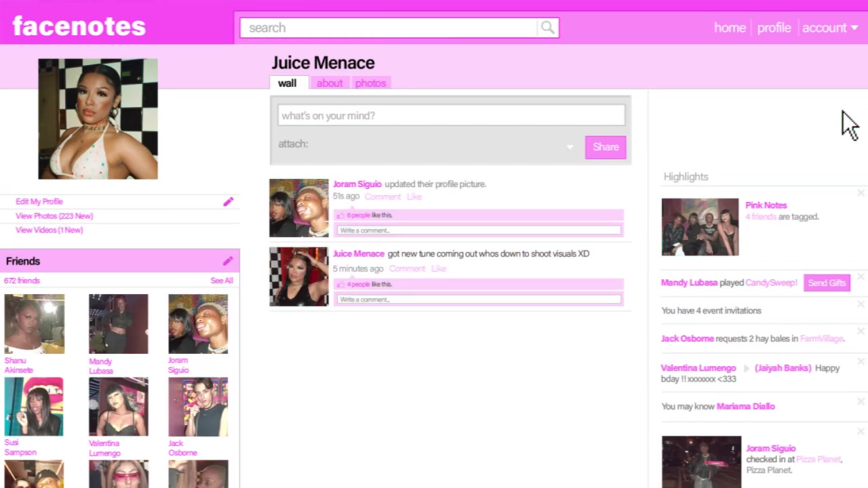Expand the attach dropdown arrow
The height and width of the screenshot is (488, 868).
[x=570, y=147]
